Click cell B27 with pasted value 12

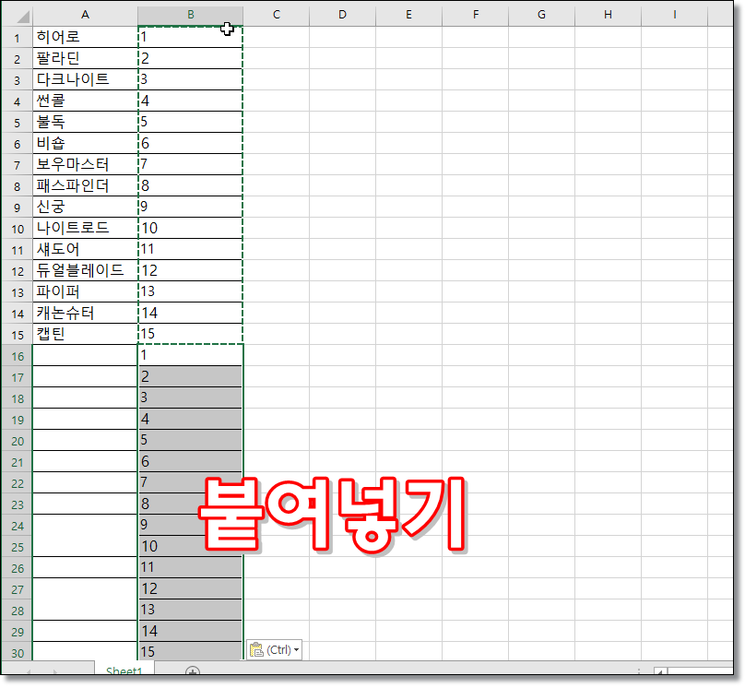[191, 588]
